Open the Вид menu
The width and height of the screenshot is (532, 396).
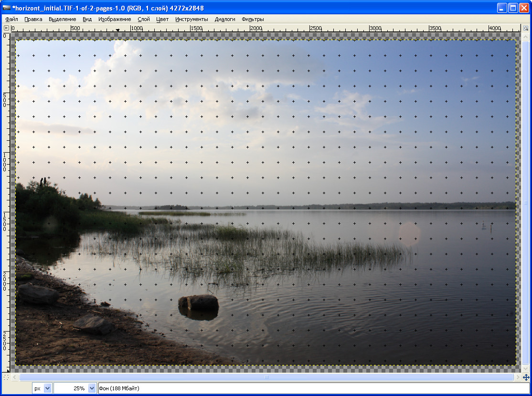point(87,19)
